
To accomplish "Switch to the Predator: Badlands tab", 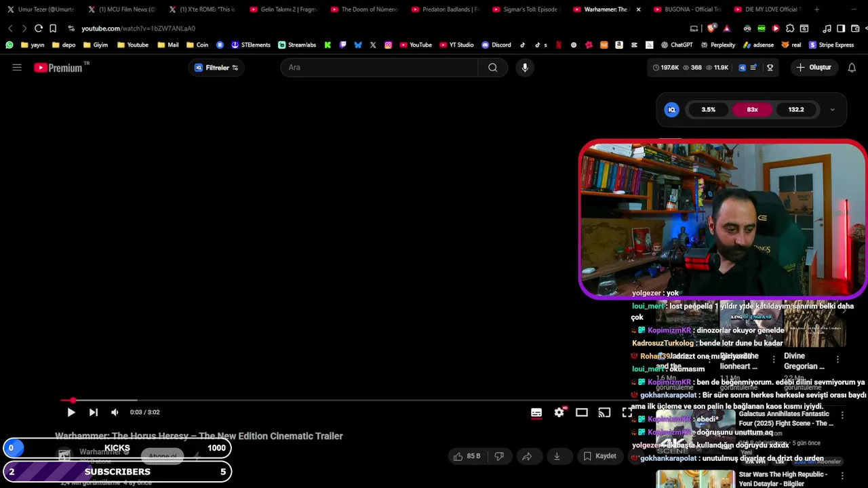I will [445, 9].
